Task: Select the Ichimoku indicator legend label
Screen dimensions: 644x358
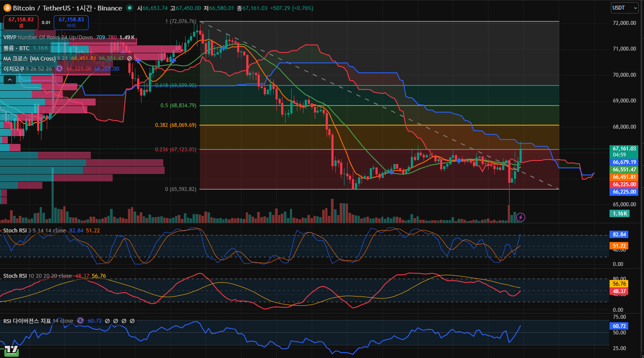Action: pyautogui.click(x=14, y=69)
